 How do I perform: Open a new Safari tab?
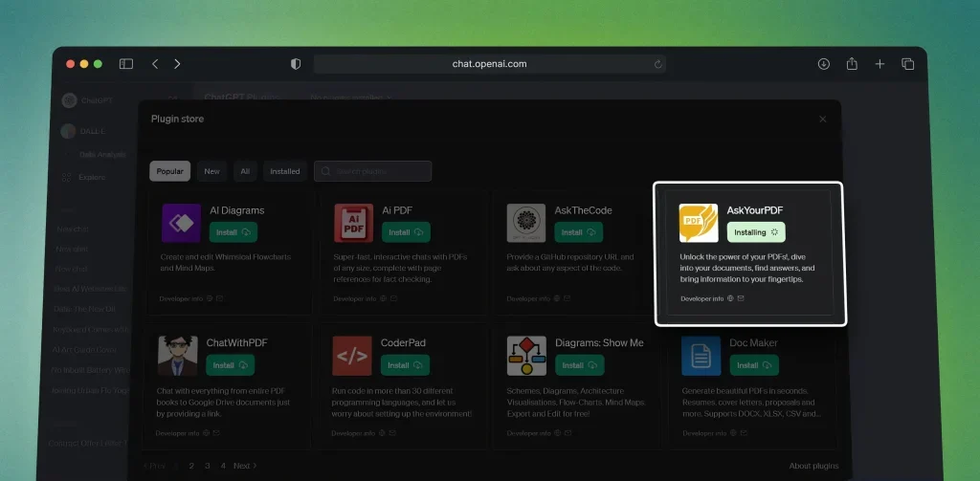880,64
